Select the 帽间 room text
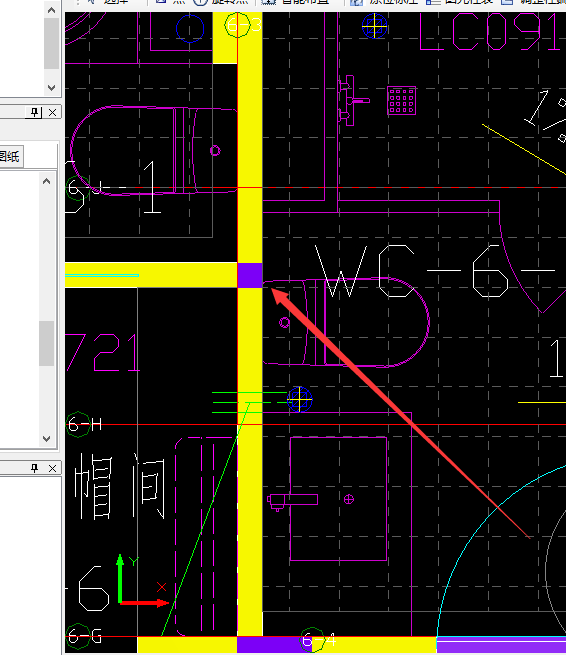Image resolution: width=566 pixels, height=655 pixels. (x=120, y=486)
